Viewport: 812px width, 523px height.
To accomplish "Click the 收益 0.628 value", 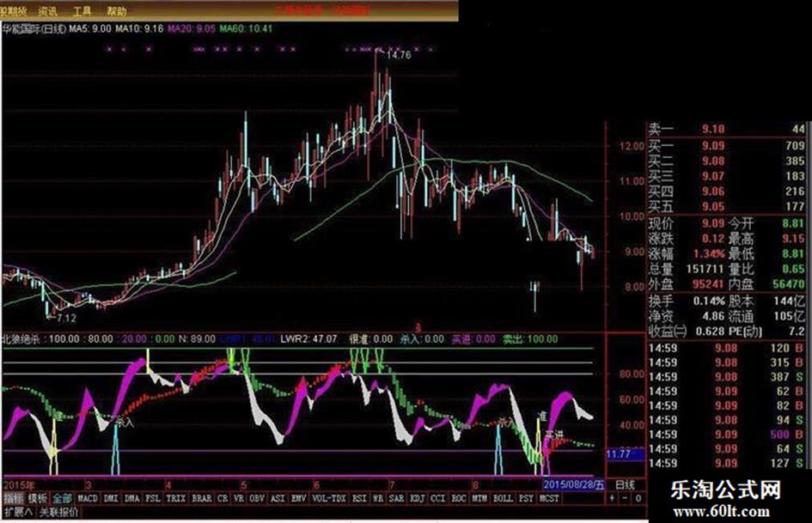I will [711, 331].
